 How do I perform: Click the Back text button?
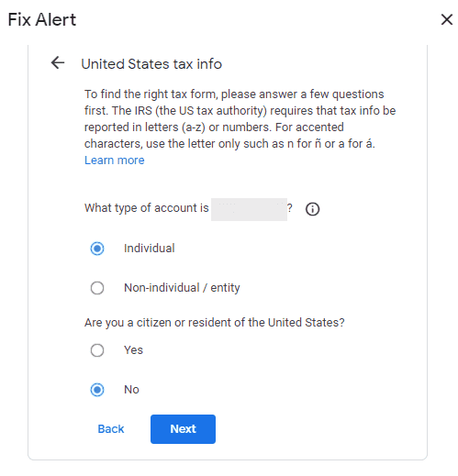tap(111, 429)
